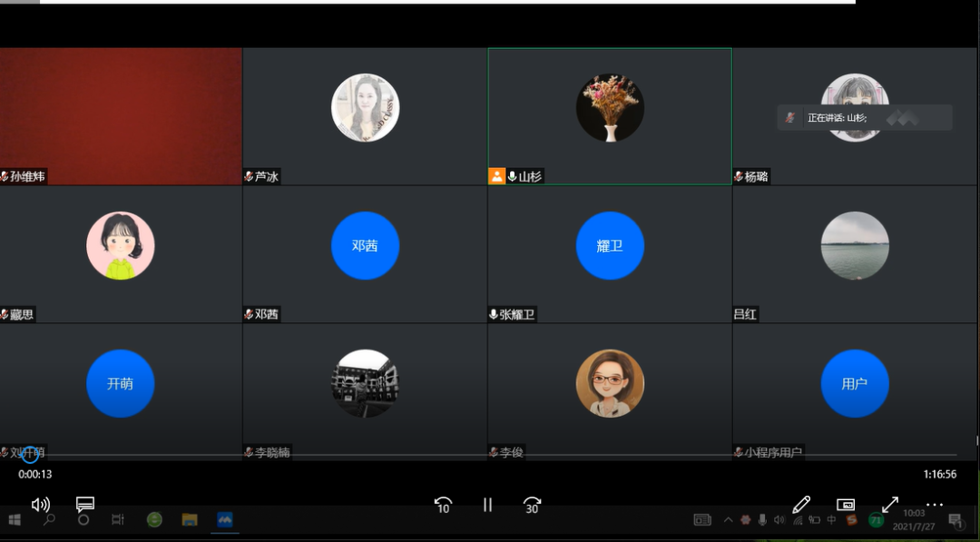Viewport: 980px width, 542px height.
Task: Toggle full screen with diagonal arrows
Action: point(890,505)
